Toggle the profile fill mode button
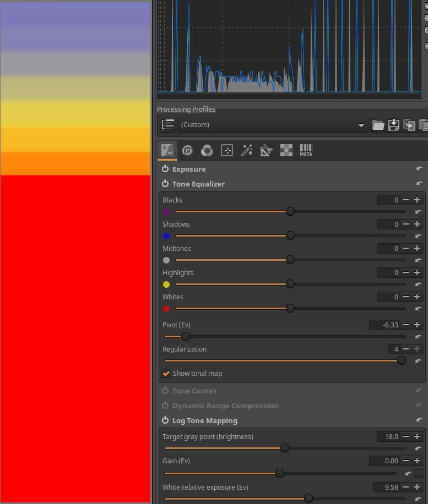 coord(169,125)
